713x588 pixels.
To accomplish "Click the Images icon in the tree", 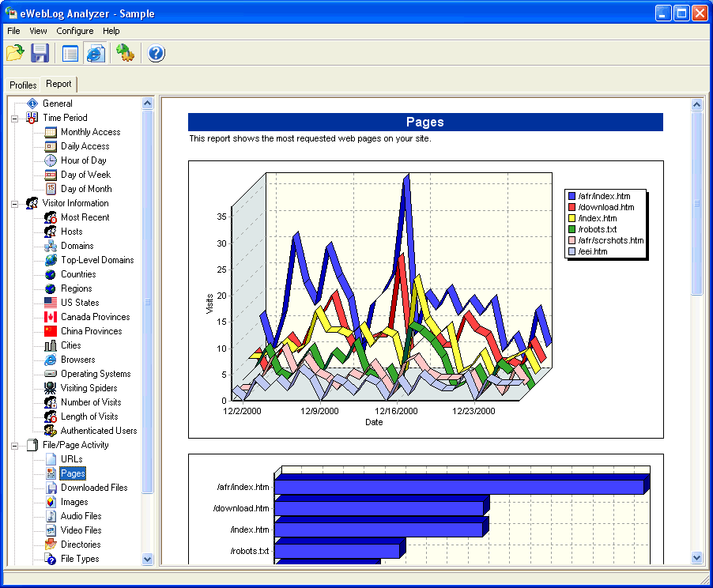I will pos(51,502).
